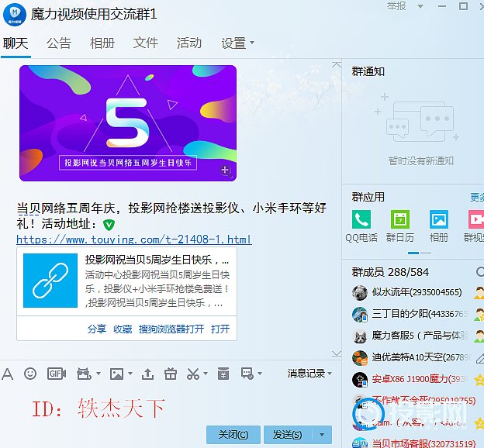Switch to the 相册 tab
This screenshot has height=448, width=484.
pyautogui.click(x=102, y=43)
